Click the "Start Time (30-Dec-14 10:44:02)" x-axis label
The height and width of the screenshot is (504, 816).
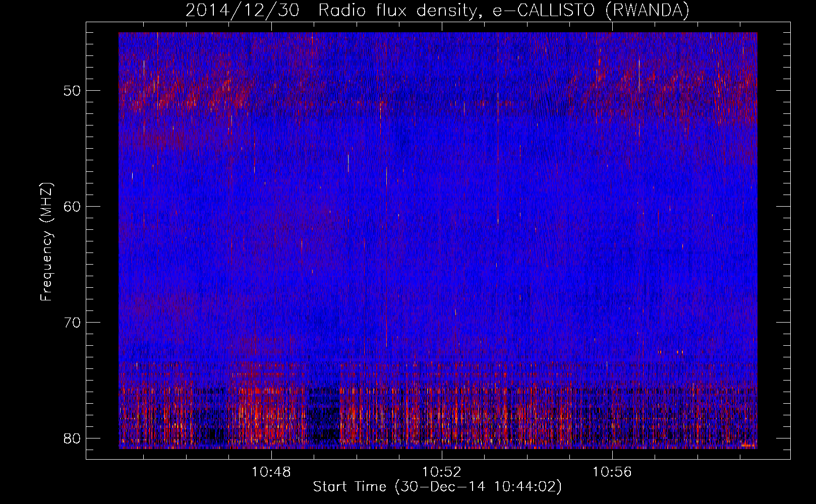[x=437, y=487]
